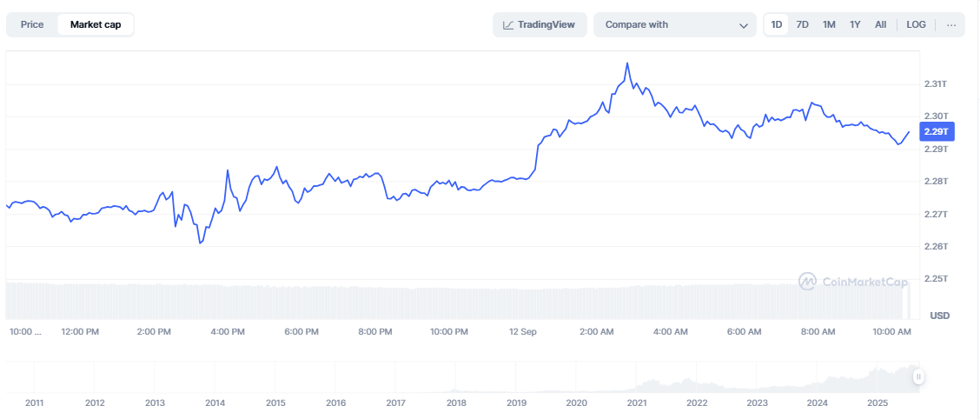Click the Compare with chevron arrow
This screenshot has height=419, width=980.
(744, 25)
